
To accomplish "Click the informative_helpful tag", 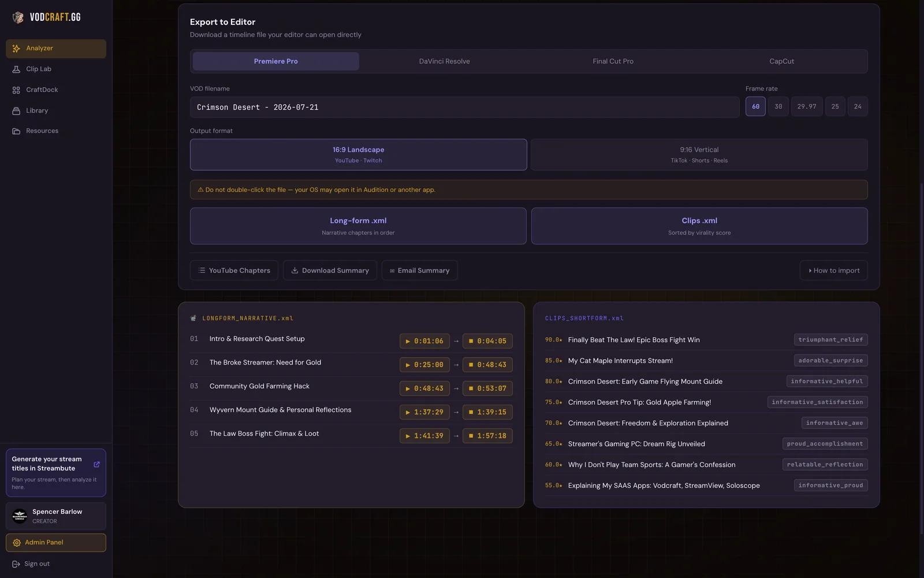I will coord(827,381).
